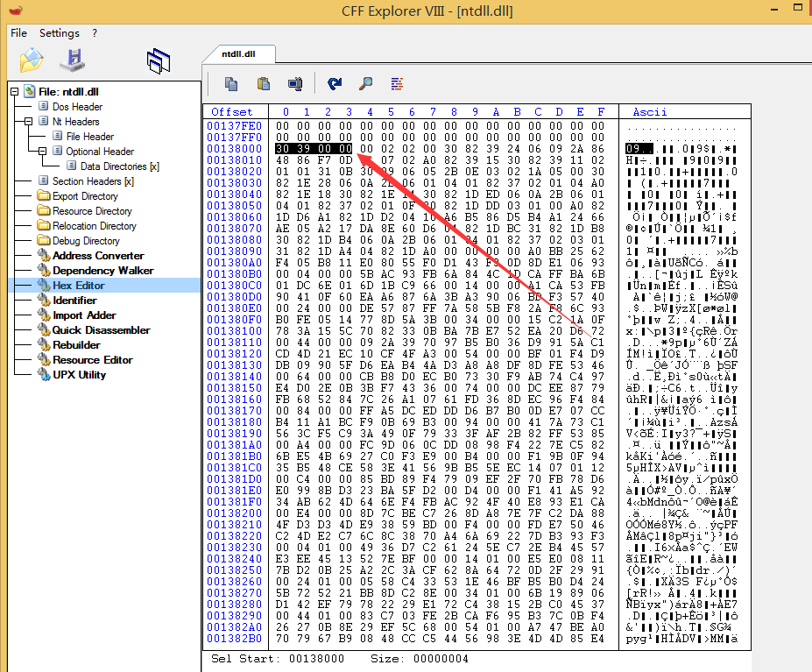Select Nt Headers tree item
Viewport: 812px width, 672px height.
click(75, 121)
